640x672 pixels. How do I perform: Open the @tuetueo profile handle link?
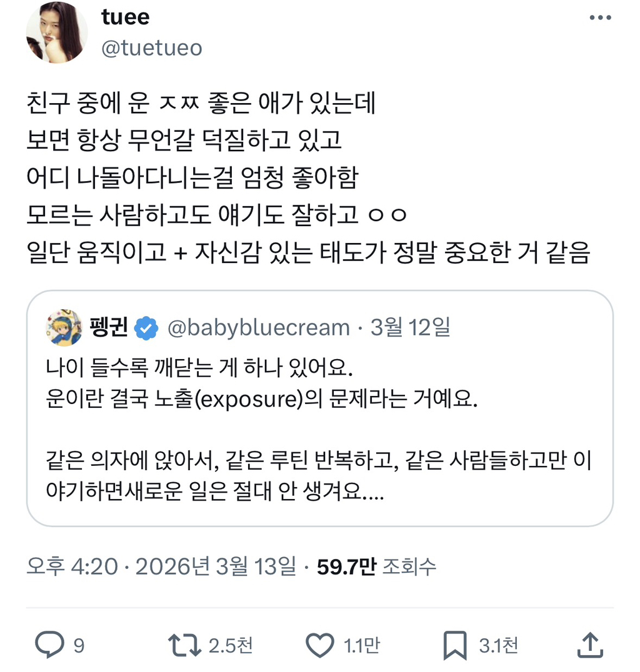pos(150,47)
